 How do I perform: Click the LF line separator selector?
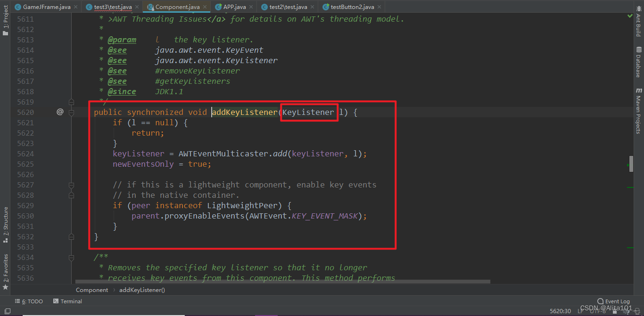[x=580, y=311]
